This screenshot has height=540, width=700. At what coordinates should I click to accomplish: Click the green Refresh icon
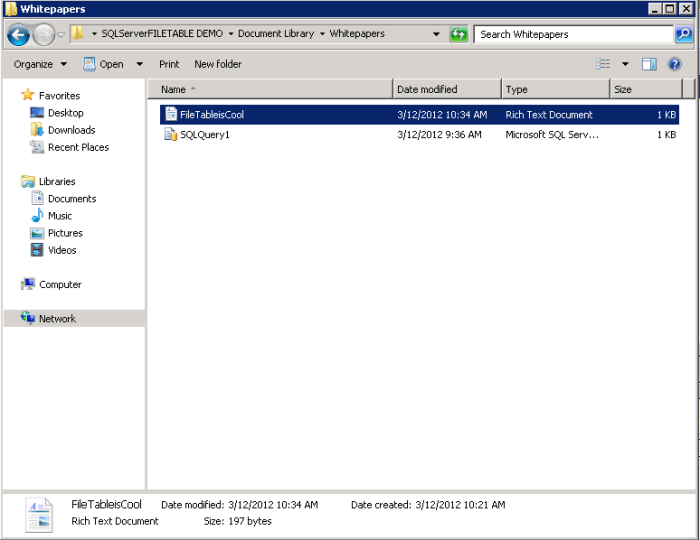pos(458,34)
